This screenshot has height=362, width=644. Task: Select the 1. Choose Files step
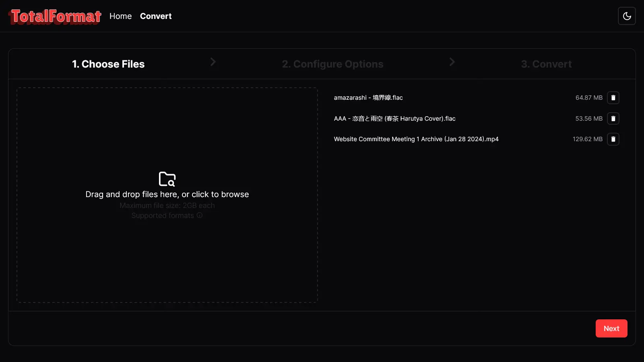pyautogui.click(x=108, y=64)
